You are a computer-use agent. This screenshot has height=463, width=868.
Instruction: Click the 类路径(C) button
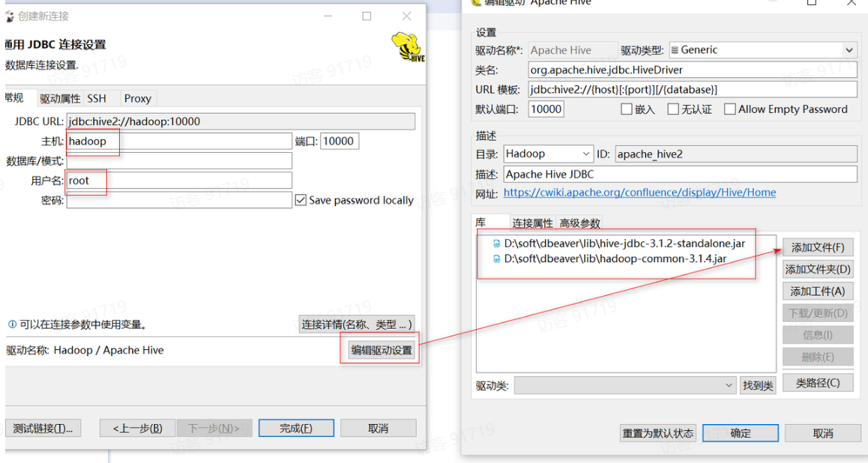pos(818,383)
